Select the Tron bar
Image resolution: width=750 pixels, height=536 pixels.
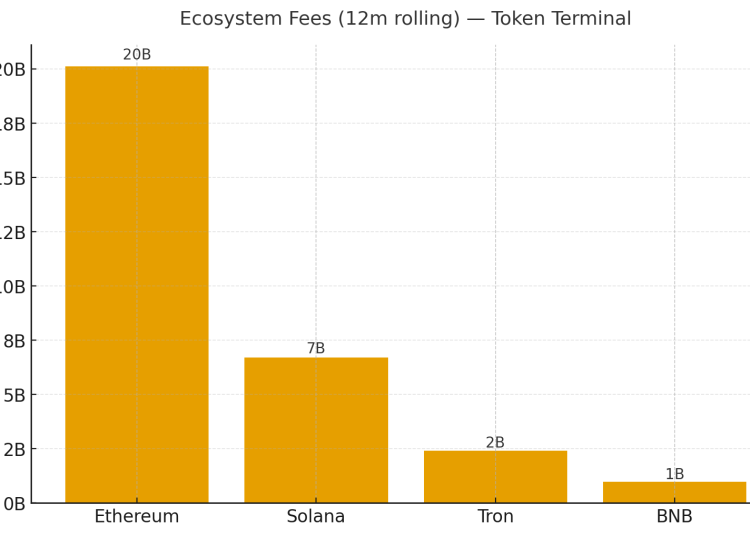495,476
